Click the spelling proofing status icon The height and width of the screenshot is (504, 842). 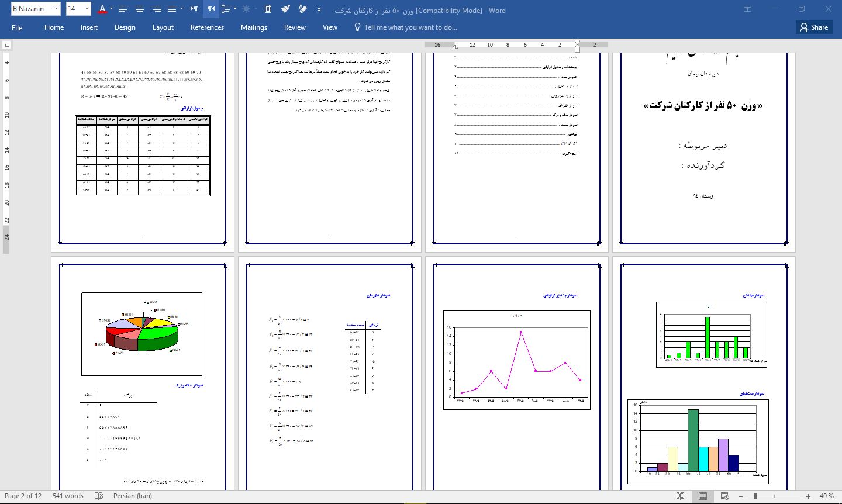tap(99, 496)
